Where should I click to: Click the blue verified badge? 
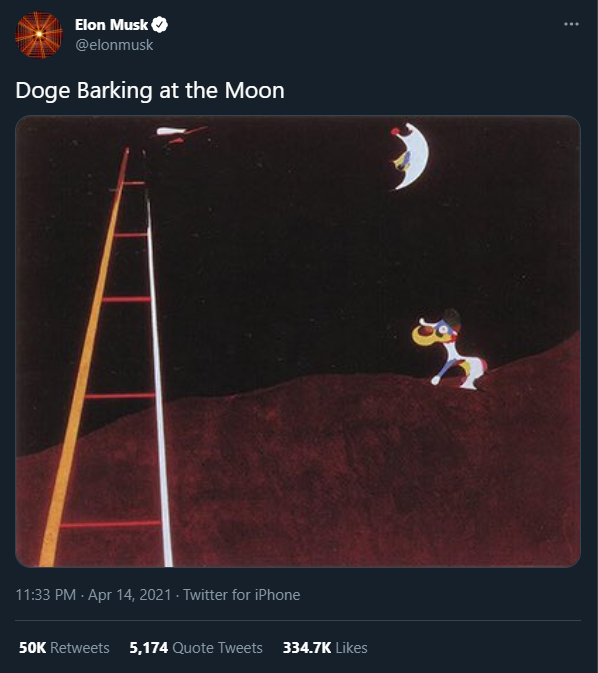tap(160, 25)
